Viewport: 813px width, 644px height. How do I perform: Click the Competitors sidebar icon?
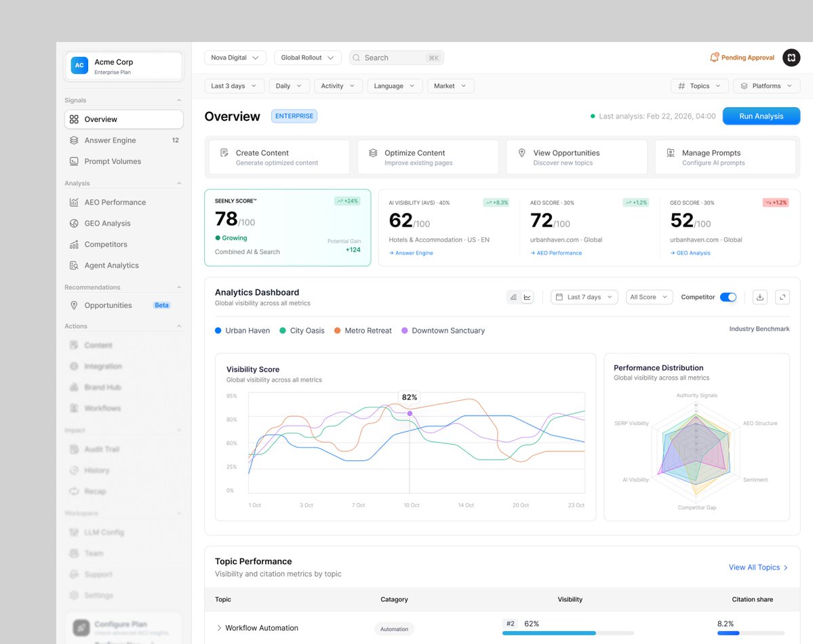tap(74, 244)
